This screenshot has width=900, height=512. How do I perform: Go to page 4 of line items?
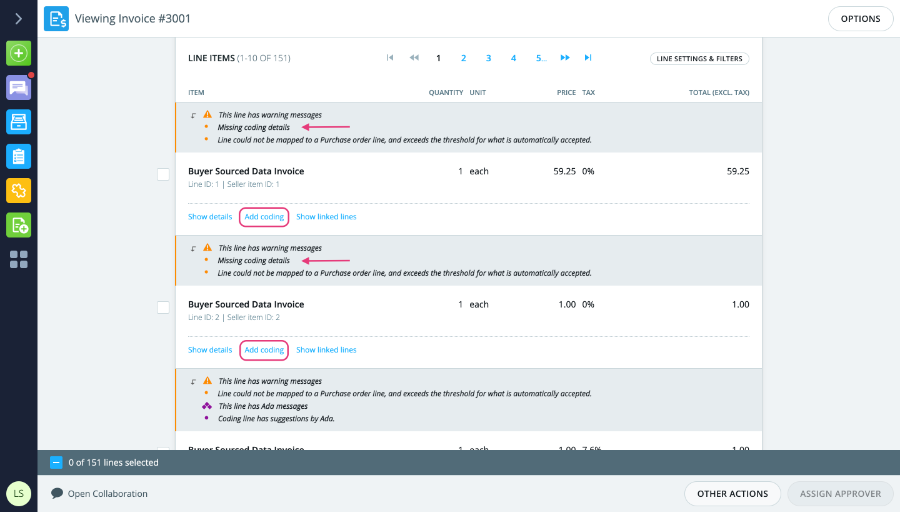[513, 58]
